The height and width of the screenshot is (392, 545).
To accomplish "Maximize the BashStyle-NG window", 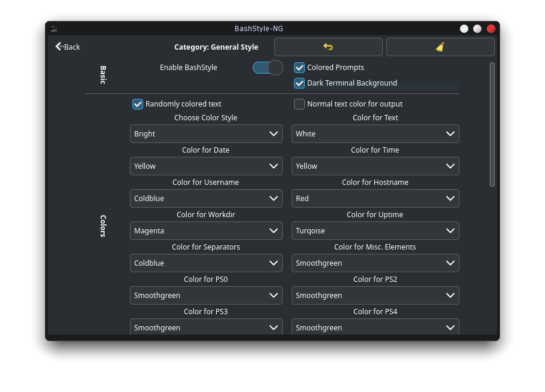I will point(477,29).
